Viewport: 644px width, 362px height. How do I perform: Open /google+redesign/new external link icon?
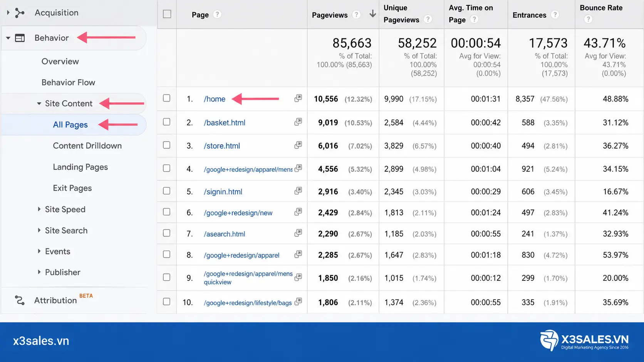[x=298, y=212]
